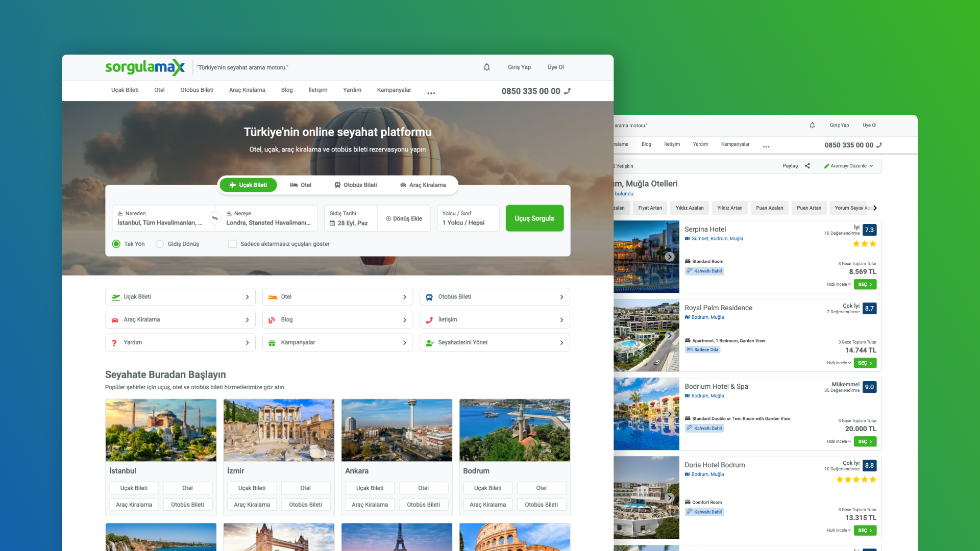Open the Gidiş Tarihi date field
Image resolution: width=980 pixels, height=551 pixels.
point(350,218)
